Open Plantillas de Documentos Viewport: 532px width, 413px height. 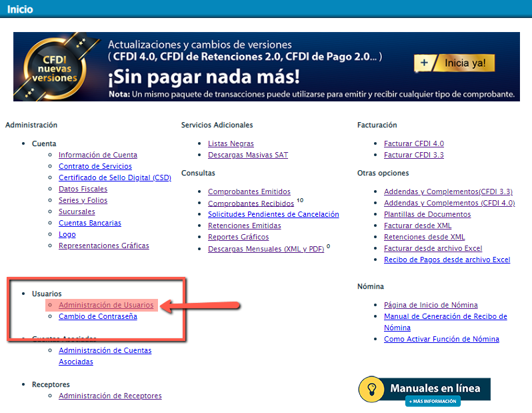click(x=427, y=214)
